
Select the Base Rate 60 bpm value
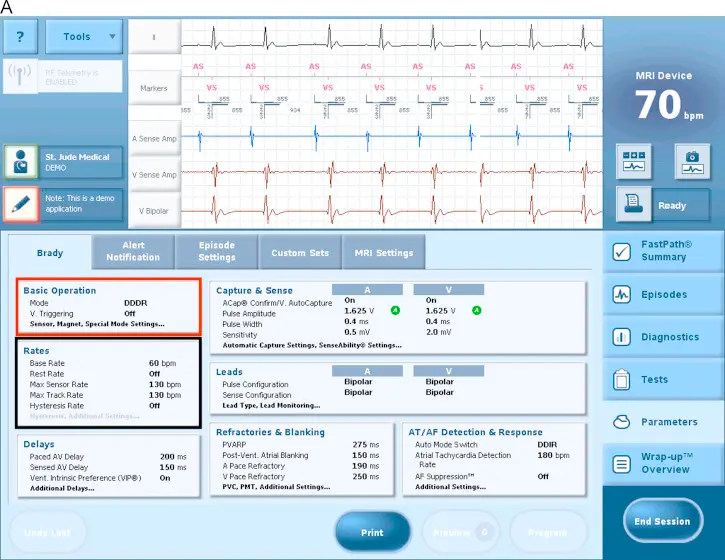click(162, 363)
